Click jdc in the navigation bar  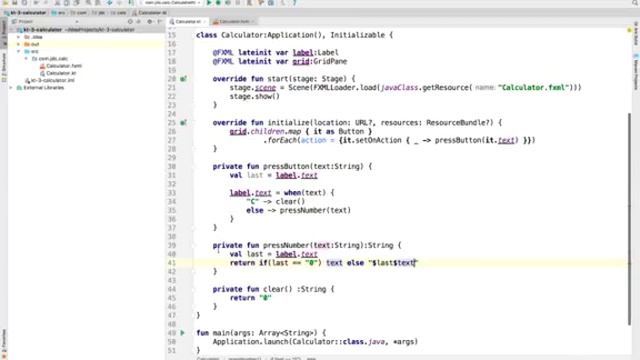(99, 13)
